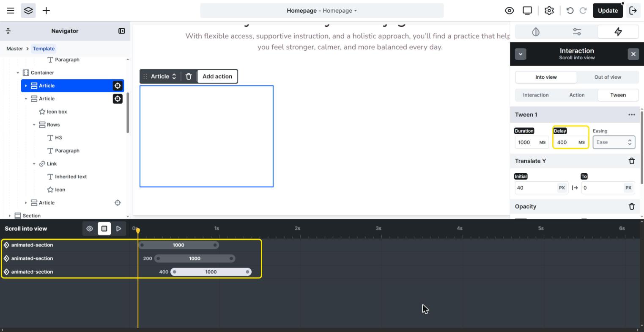The height and width of the screenshot is (332, 644).
Task: Click the Update button
Action: coord(608,11)
